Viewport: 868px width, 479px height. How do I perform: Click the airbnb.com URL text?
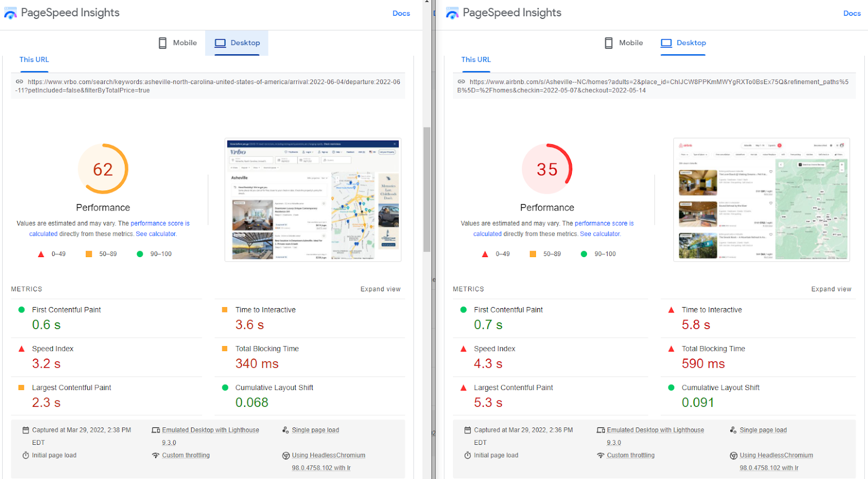(653, 86)
